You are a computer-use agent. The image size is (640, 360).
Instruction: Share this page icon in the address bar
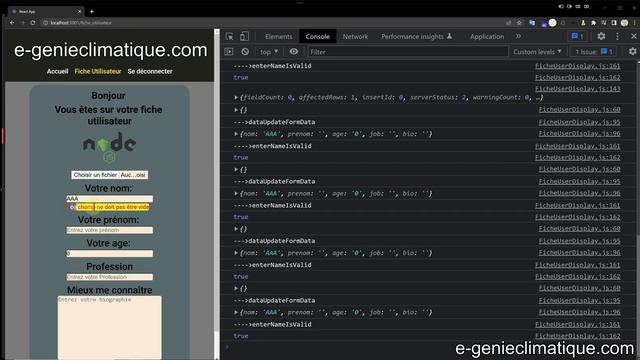(x=509, y=23)
